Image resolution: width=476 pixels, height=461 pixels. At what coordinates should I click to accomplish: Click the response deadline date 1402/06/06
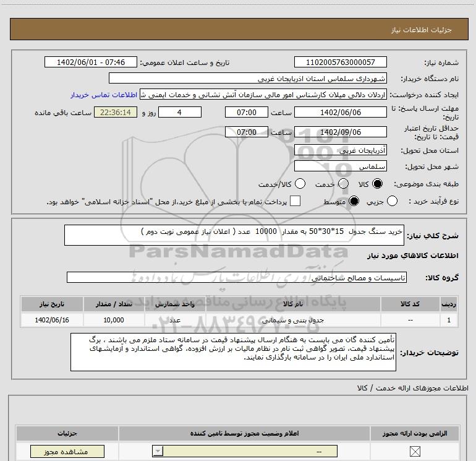pos(340,112)
